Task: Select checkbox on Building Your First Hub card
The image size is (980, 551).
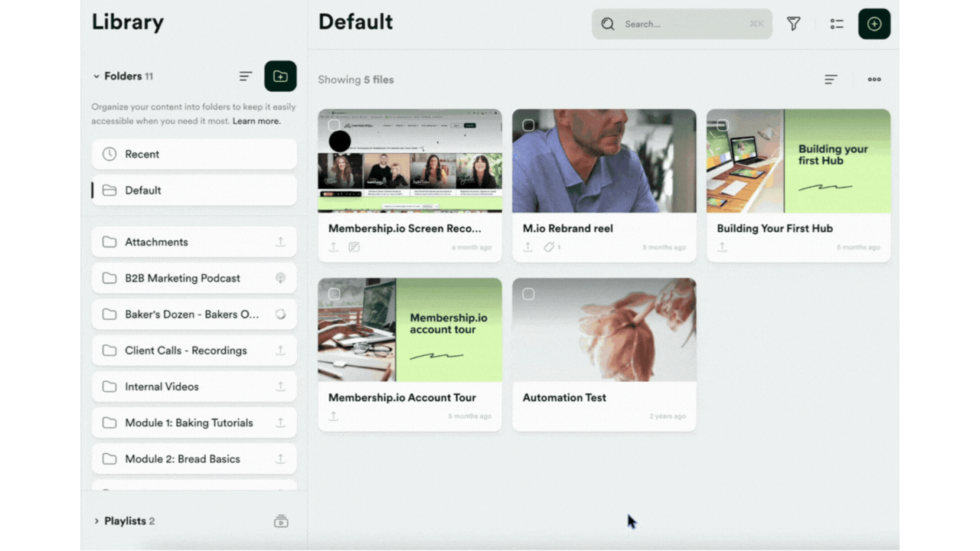Action: (x=723, y=125)
